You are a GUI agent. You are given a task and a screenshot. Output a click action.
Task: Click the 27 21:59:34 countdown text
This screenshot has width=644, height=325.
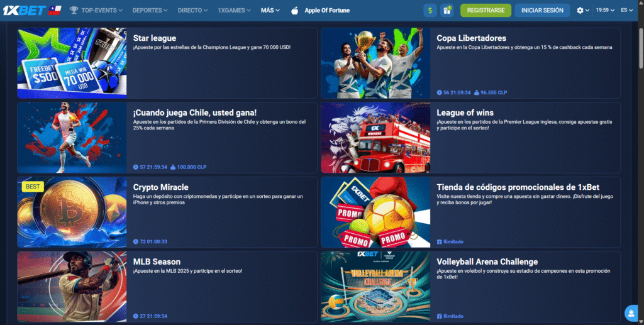(153, 316)
